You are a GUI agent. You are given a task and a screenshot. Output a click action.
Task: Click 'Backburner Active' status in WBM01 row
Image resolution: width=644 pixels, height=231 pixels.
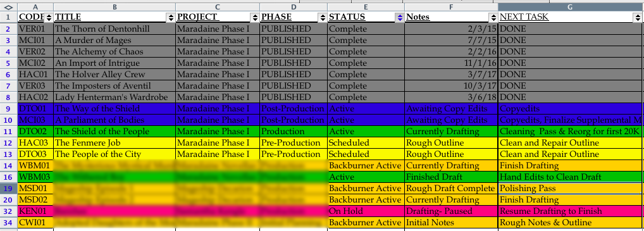coord(366,166)
